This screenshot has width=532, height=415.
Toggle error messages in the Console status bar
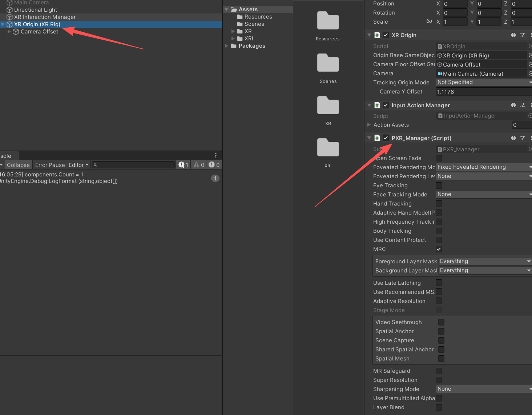[214, 164]
